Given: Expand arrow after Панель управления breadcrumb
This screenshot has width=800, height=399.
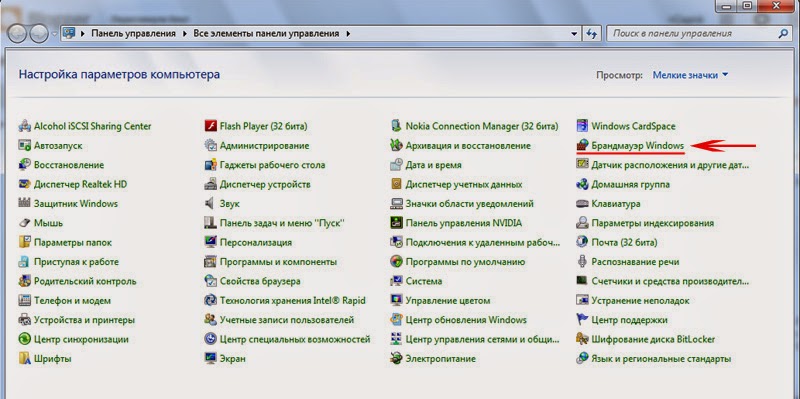Looking at the screenshot, I should pos(185,34).
